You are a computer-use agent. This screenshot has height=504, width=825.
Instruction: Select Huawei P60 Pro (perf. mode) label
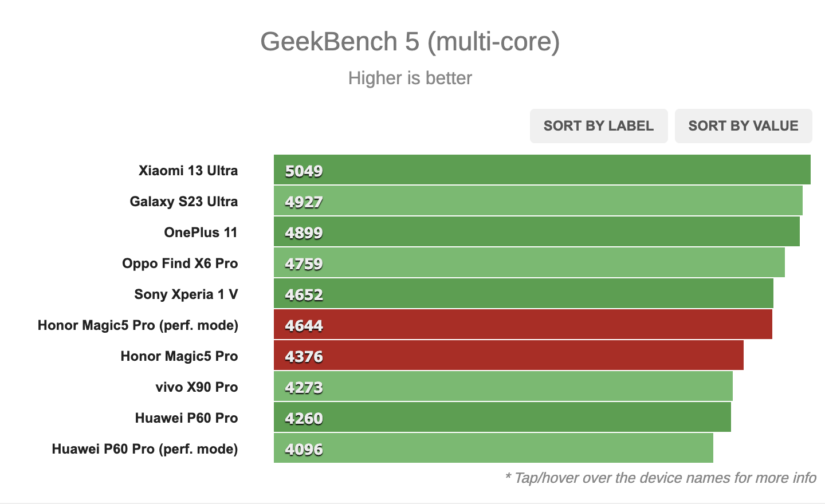[144, 449]
